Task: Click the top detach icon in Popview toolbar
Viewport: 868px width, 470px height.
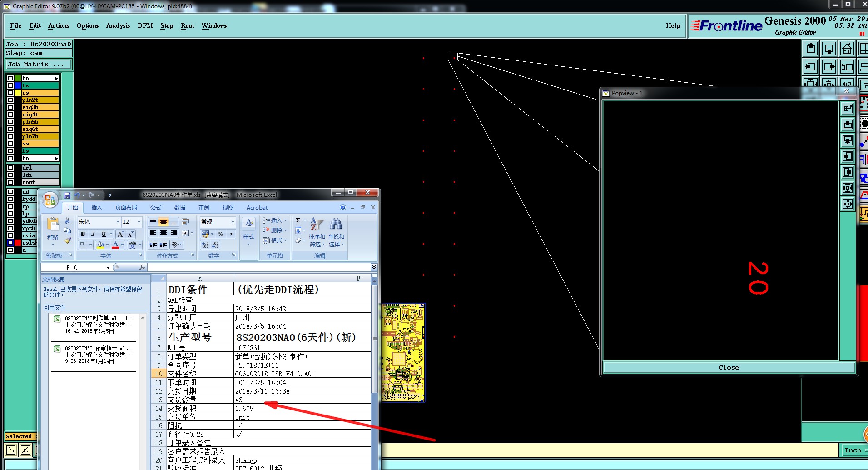Action: pos(848,108)
